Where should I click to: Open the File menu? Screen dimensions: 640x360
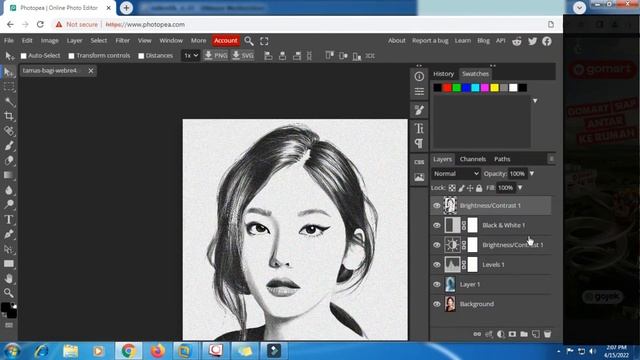point(9,40)
